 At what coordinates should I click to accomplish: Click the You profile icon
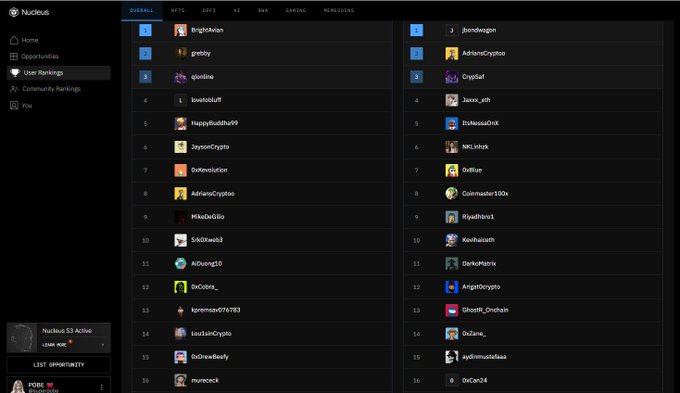coord(14,105)
